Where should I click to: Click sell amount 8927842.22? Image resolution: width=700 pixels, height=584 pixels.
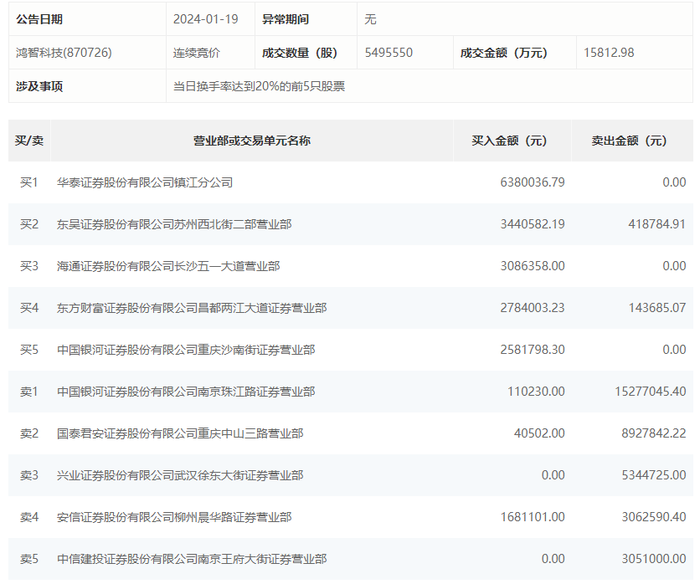pos(654,433)
